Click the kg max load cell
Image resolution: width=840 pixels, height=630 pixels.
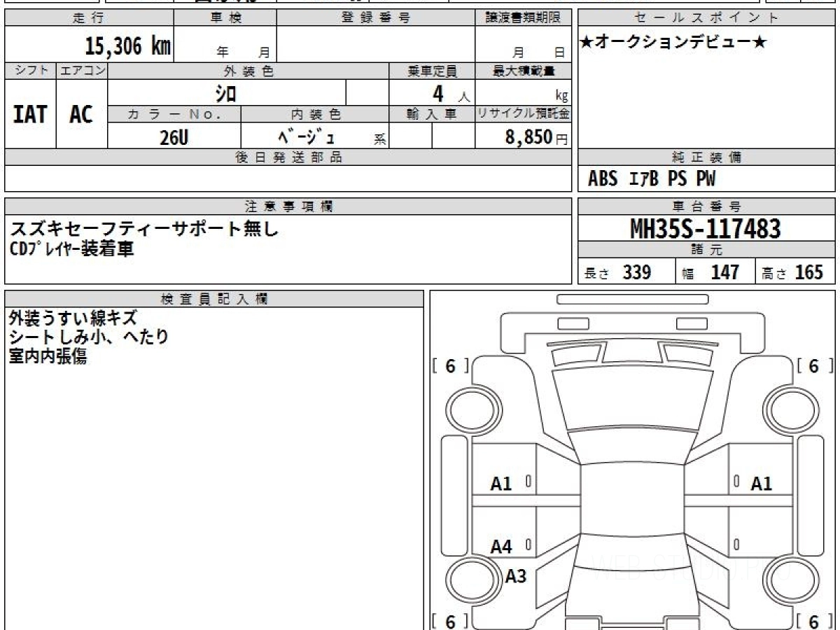523,93
